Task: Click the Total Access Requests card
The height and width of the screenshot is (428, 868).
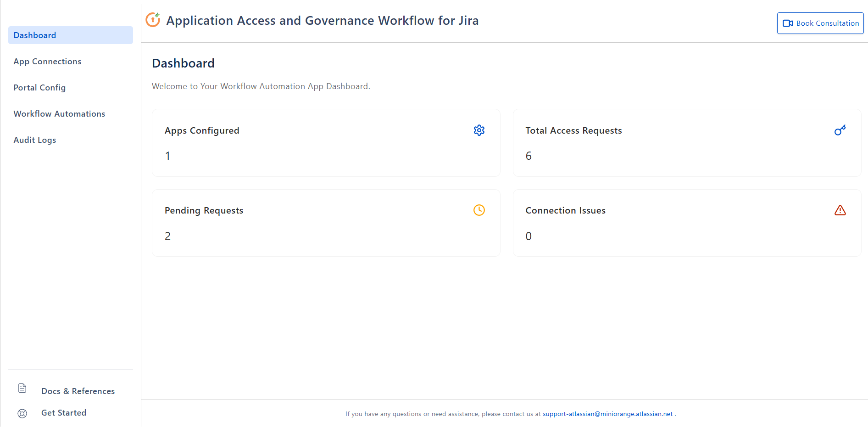Action: pyautogui.click(x=687, y=143)
